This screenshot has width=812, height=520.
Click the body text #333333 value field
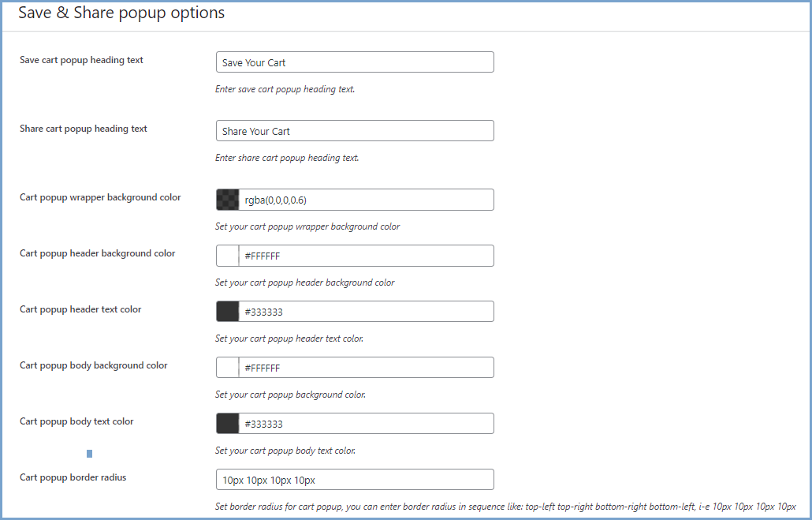pyautogui.click(x=367, y=424)
